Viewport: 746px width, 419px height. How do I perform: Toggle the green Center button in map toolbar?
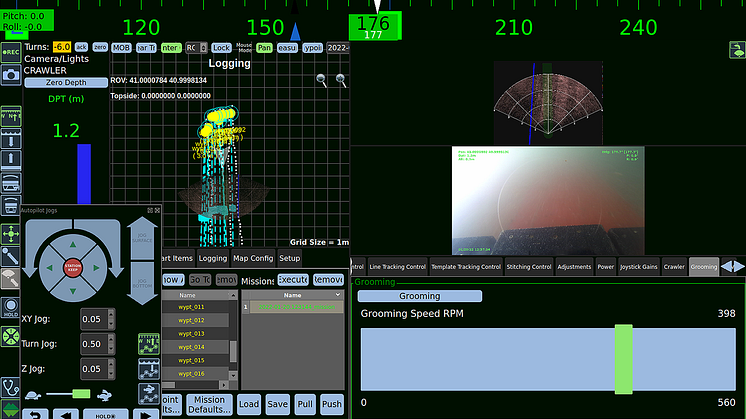[x=171, y=48]
